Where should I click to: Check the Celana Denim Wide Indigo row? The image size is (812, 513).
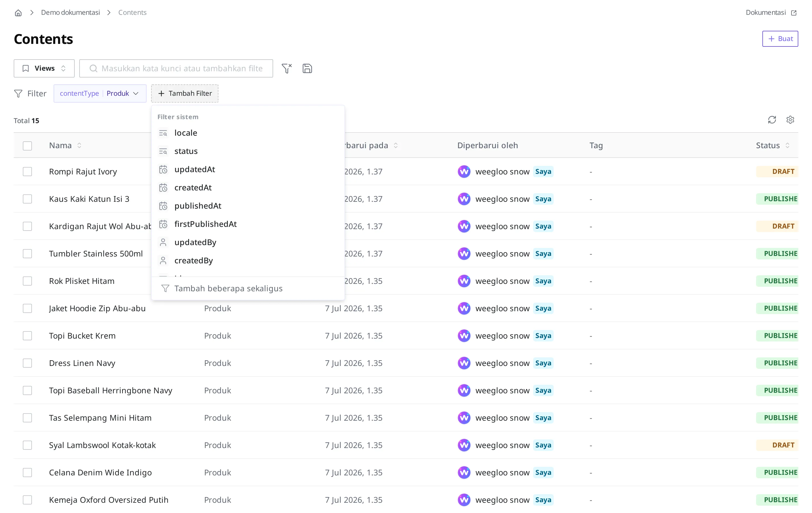[x=27, y=473]
